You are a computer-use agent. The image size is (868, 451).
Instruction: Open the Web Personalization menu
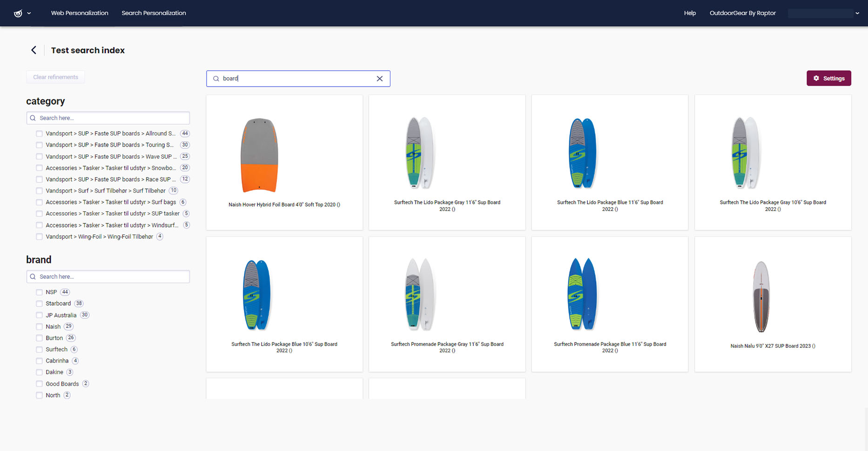pos(80,13)
